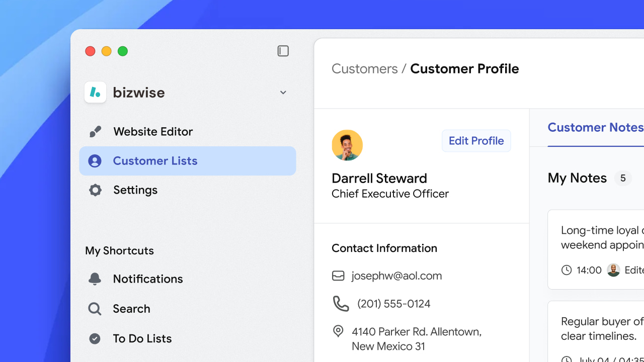The image size is (644, 362).
Task: Click Darrell Steward's profile avatar
Action: pyautogui.click(x=347, y=145)
